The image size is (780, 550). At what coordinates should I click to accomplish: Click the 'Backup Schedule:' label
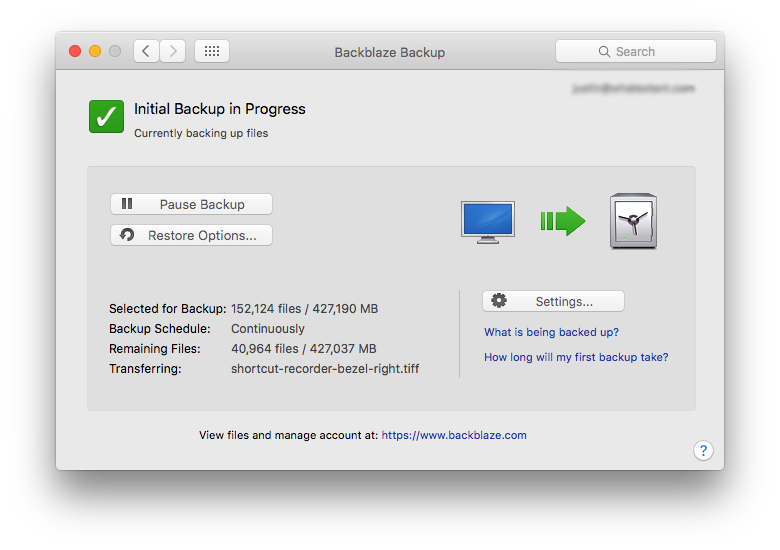160,329
